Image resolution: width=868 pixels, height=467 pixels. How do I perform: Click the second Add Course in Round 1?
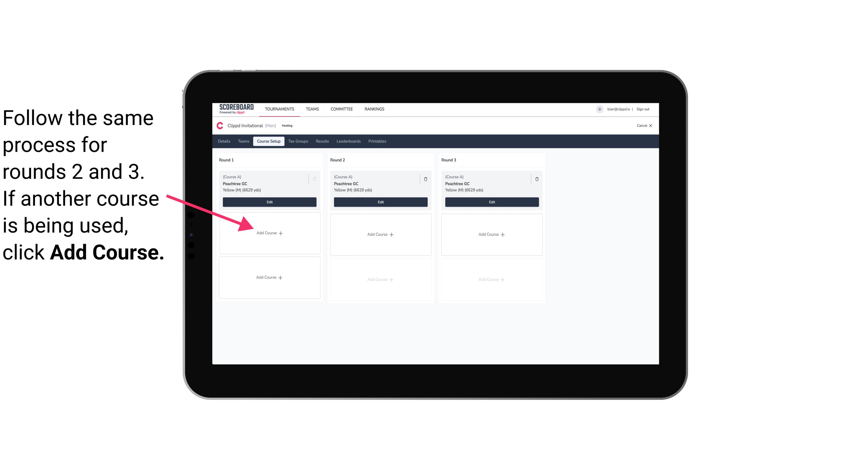pos(269,277)
